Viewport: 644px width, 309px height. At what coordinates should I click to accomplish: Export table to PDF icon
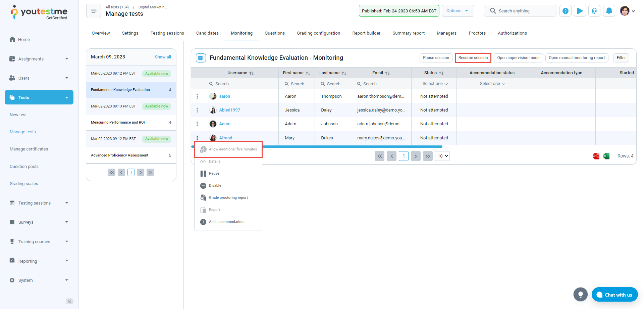pyautogui.click(x=596, y=156)
